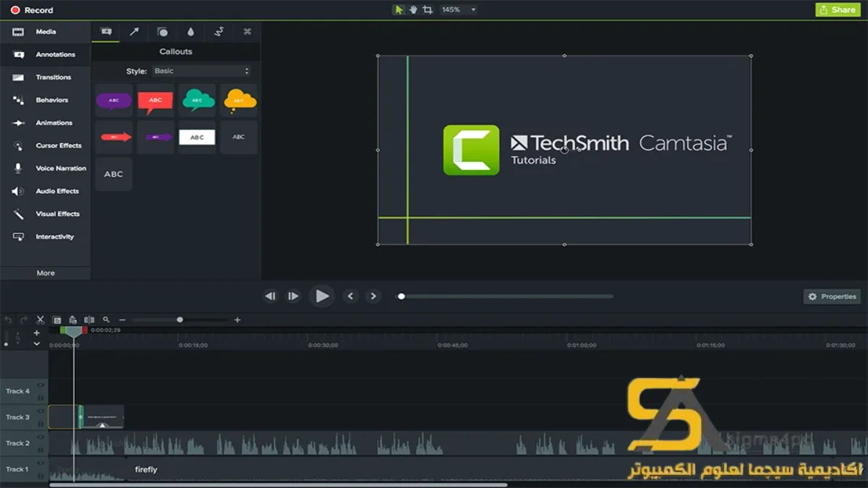Screen dimensions: 868x488
Task: Switch to the Annotations panel
Action: pyautogui.click(x=45, y=54)
